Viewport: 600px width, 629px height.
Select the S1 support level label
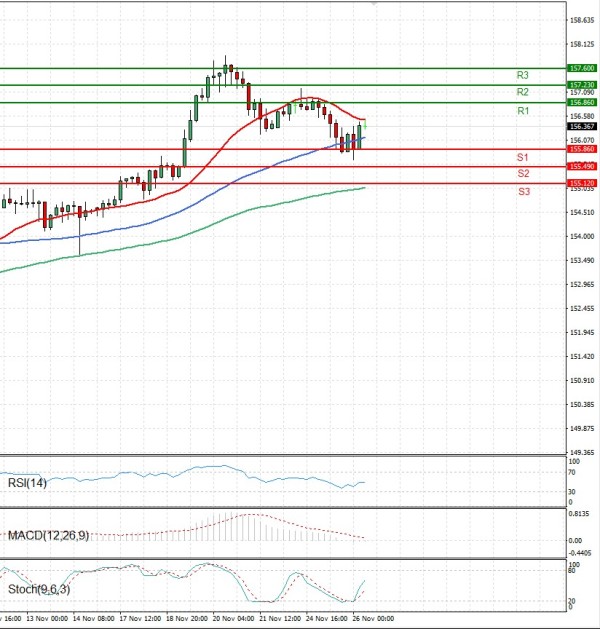(x=522, y=158)
